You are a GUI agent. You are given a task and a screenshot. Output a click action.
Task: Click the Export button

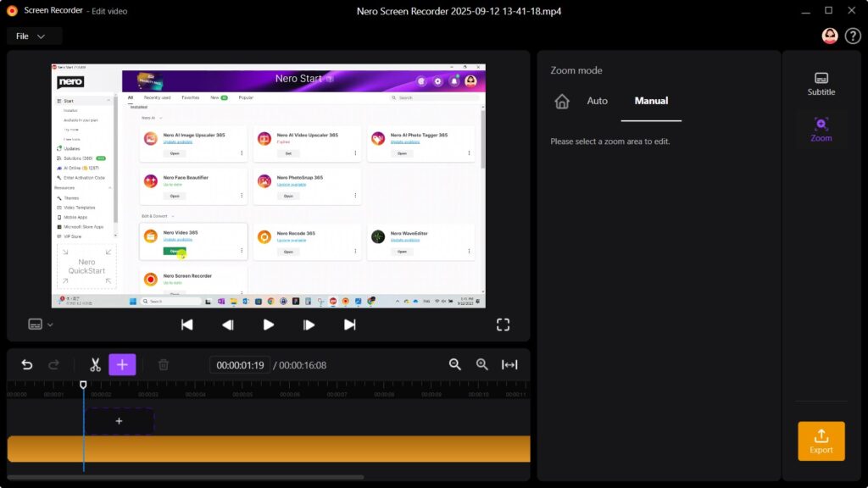821,441
